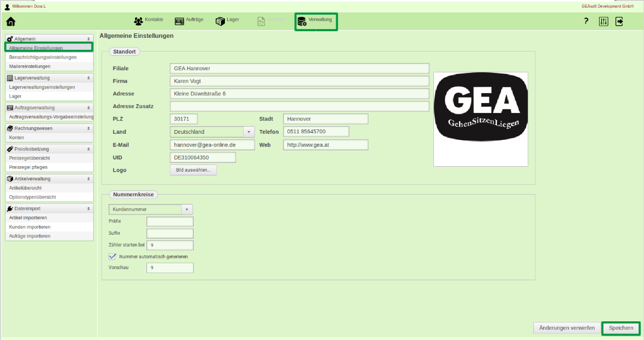Click the logout icon

[619, 21]
